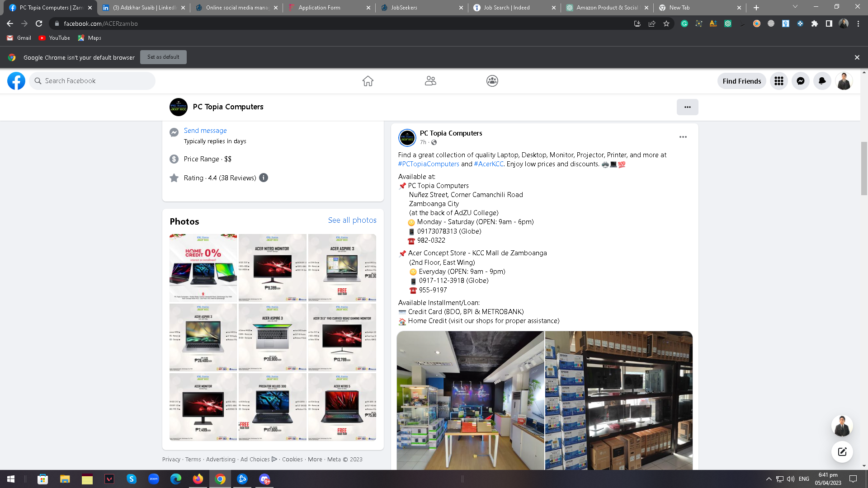Open the Acer Nitro 5 photo thumbnail

point(342,407)
